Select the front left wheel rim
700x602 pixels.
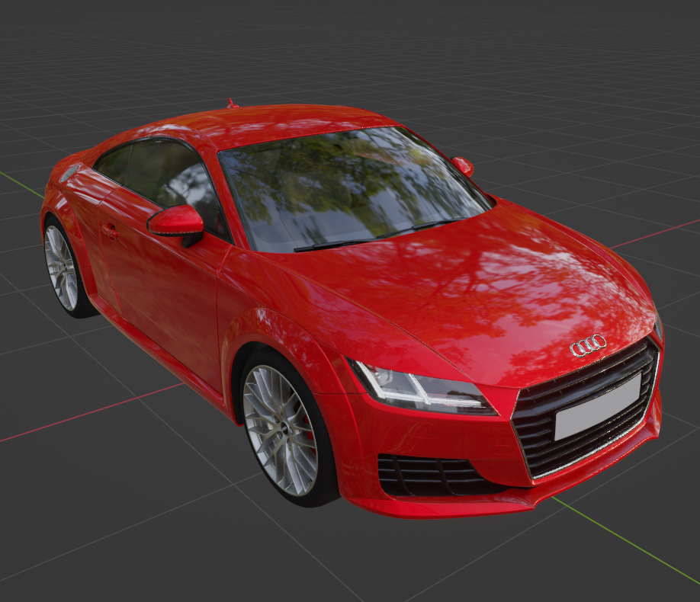click(281, 431)
